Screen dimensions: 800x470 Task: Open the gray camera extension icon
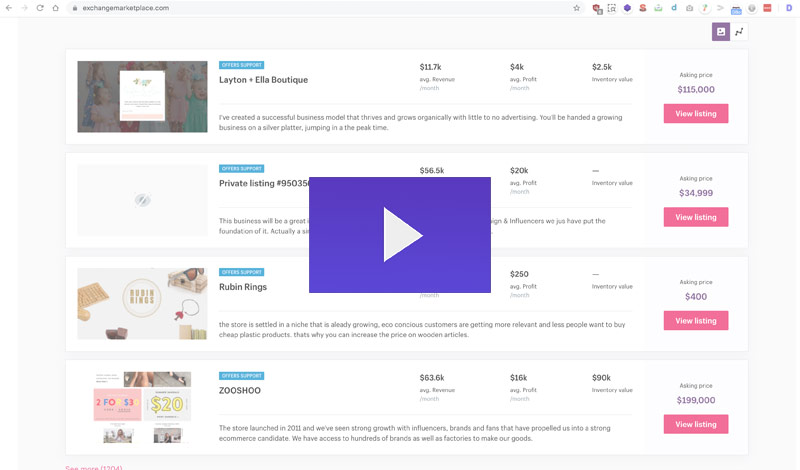click(689, 8)
